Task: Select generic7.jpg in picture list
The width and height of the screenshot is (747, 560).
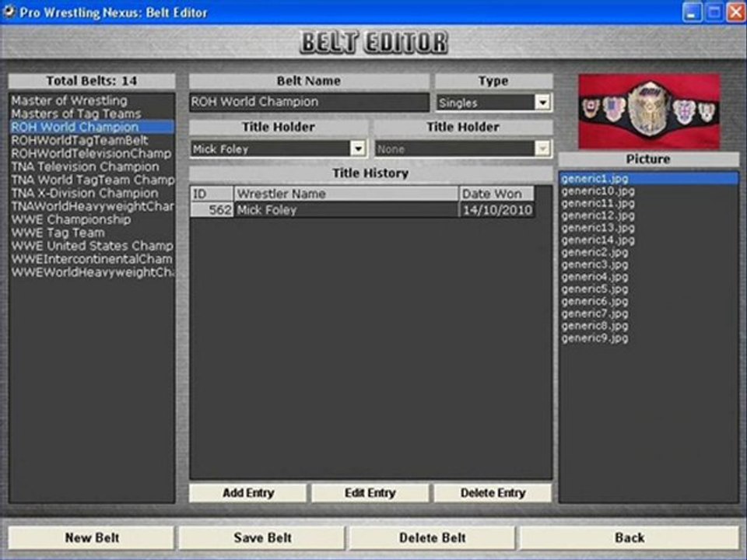Action: click(x=649, y=313)
